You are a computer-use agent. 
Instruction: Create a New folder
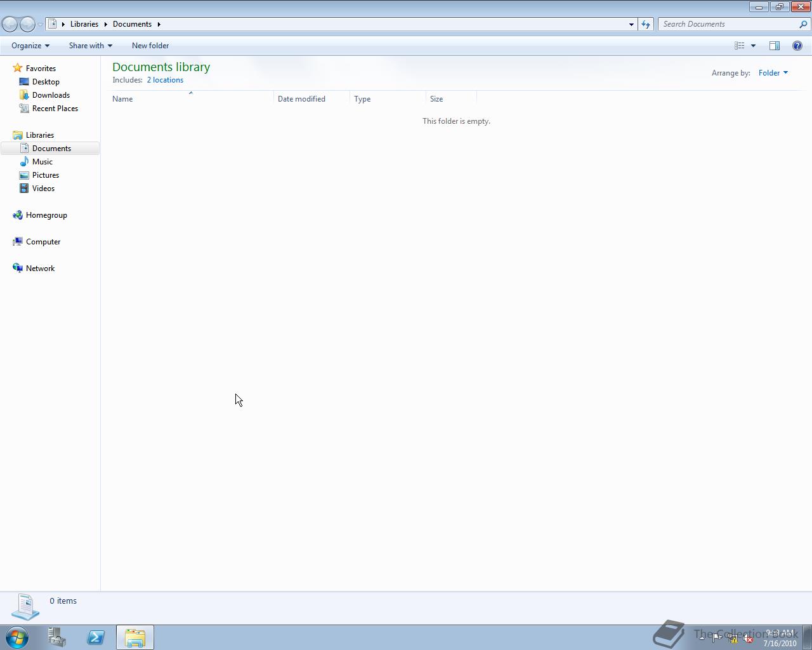coord(150,46)
